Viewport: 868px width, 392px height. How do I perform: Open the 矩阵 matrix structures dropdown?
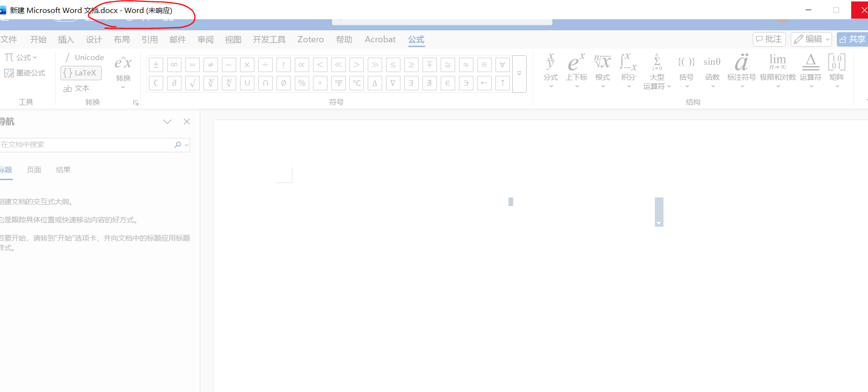click(x=837, y=71)
